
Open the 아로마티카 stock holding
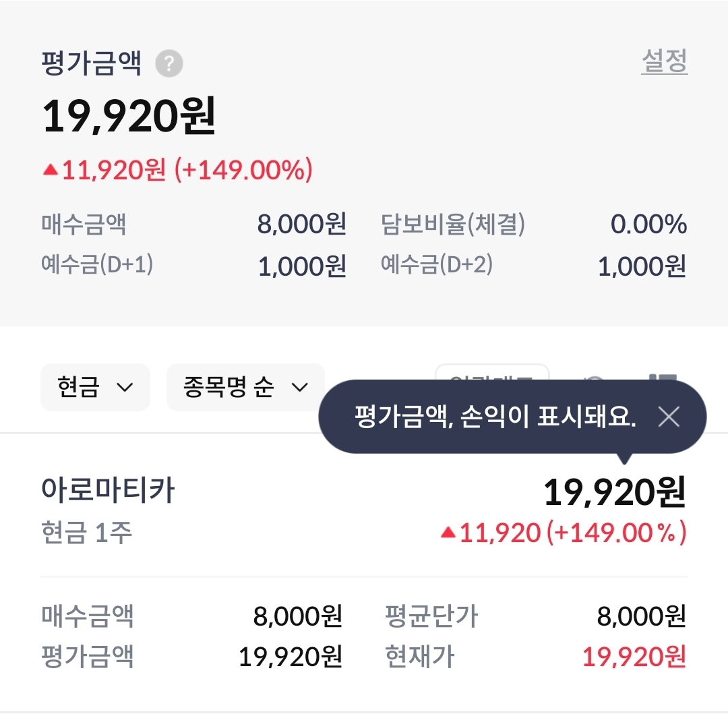(108, 490)
